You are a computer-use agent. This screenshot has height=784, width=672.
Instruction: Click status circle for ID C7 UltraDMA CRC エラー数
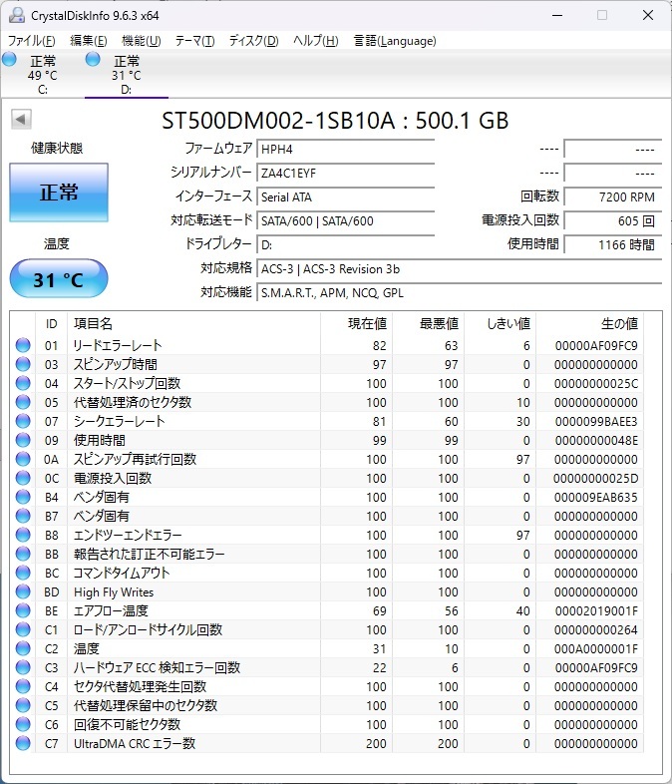pos(23,743)
